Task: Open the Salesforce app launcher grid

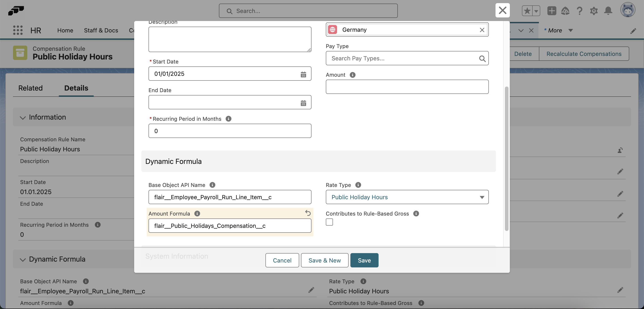Action: pos(17,30)
